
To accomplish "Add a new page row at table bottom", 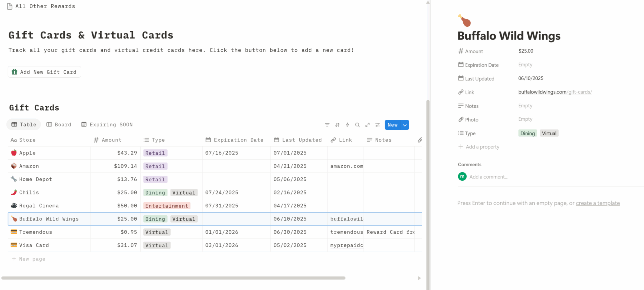I will click(29, 259).
